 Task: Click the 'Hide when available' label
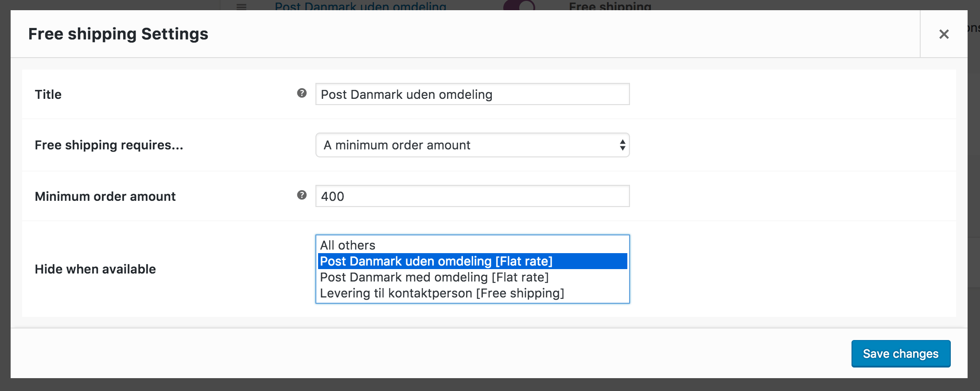point(95,269)
